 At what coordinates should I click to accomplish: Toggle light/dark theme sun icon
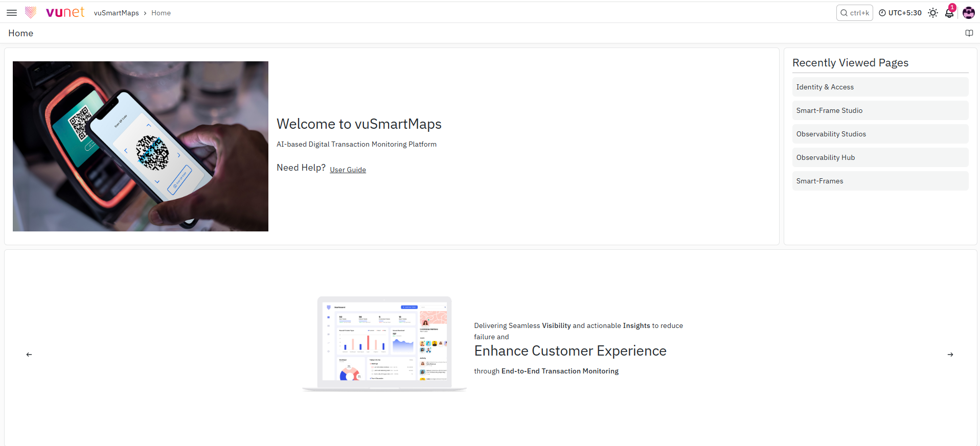coord(933,13)
